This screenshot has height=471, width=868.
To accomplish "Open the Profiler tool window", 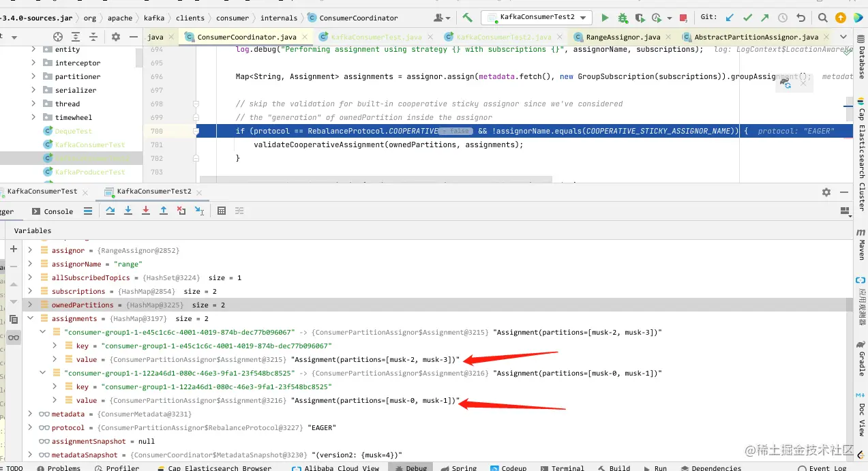I will [x=117, y=468].
